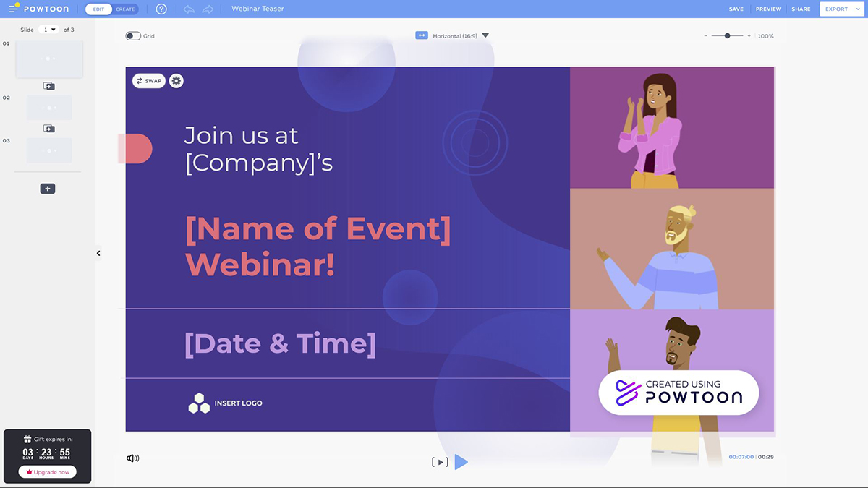Switch to Create mode in Edit/Create toggle
This screenshot has width=868, height=488.
125,9
